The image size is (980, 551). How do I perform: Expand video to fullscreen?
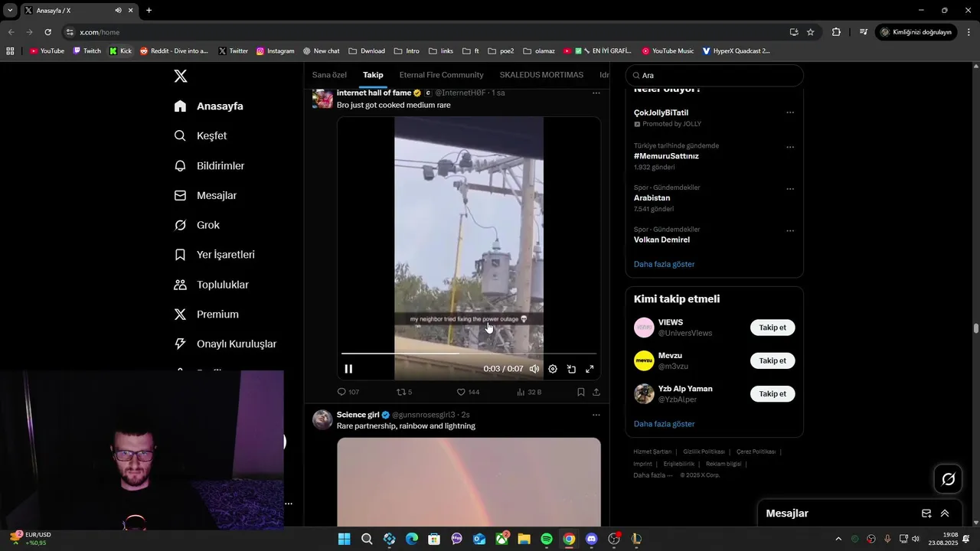[590, 369]
